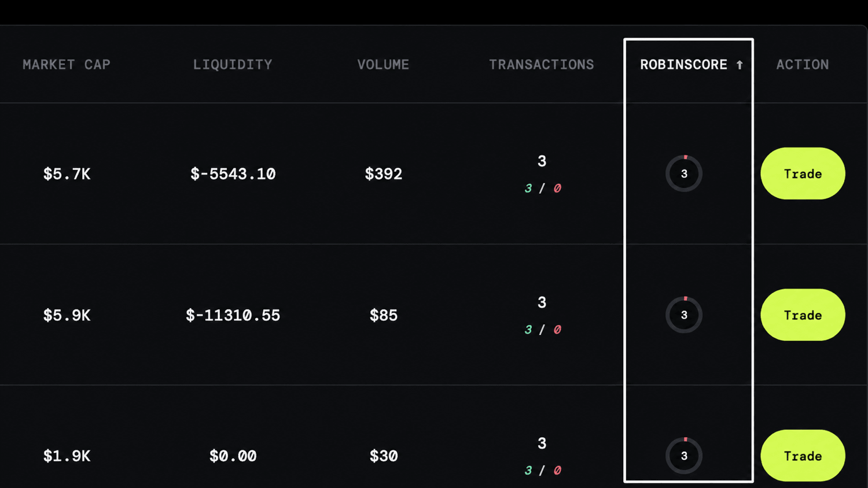
Task: Sort by the TRANSACTIONS column header
Action: (x=542, y=65)
